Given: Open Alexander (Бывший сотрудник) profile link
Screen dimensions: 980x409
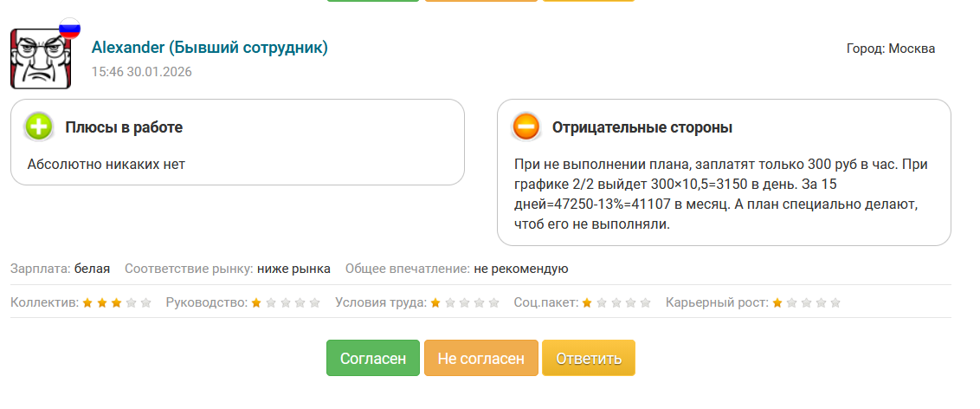Looking at the screenshot, I should click(x=210, y=48).
